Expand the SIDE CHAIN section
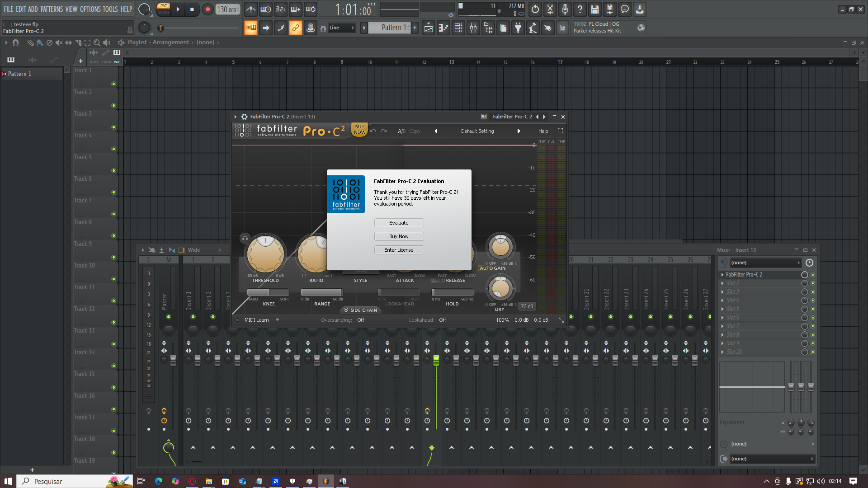 pyautogui.click(x=361, y=310)
